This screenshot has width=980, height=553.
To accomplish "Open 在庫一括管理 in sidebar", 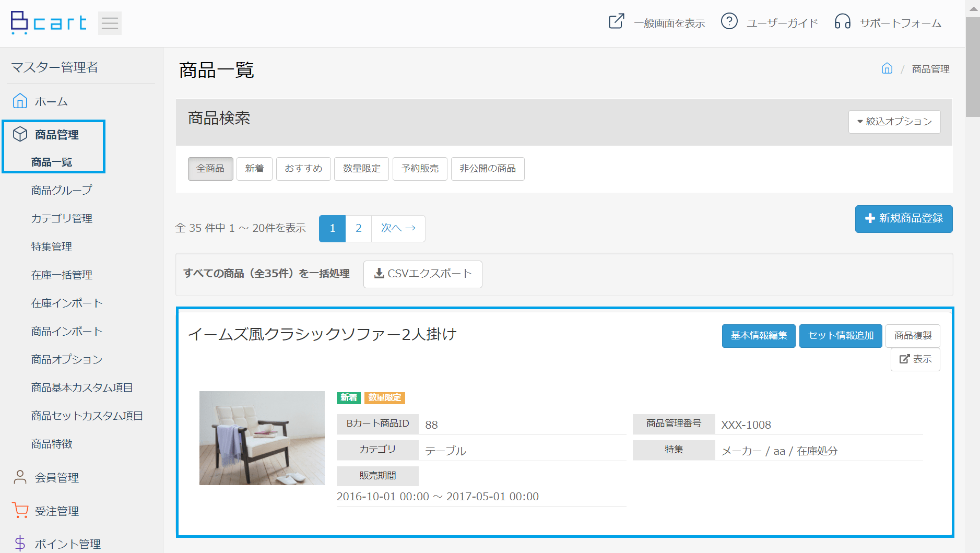I will pyautogui.click(x=62, y=275).
